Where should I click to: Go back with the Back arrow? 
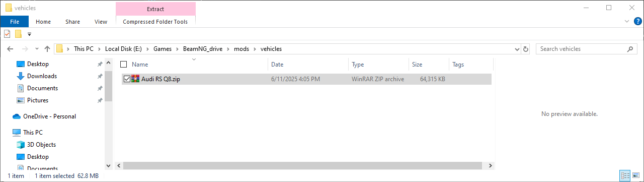pos(10,49)
